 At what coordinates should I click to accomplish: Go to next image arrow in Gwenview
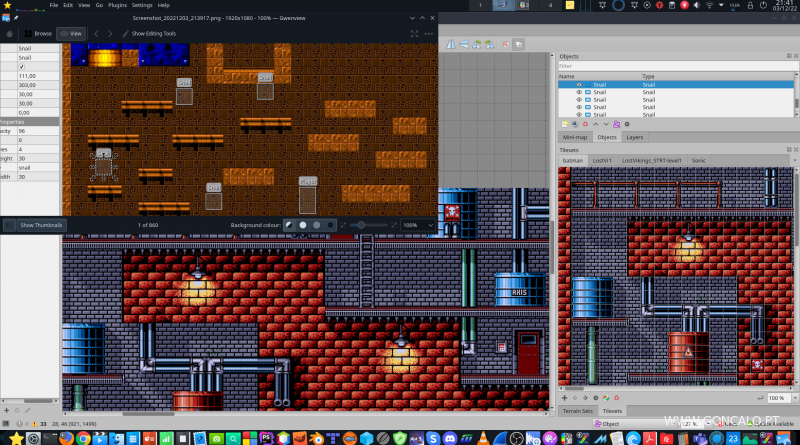click(110, 34)
